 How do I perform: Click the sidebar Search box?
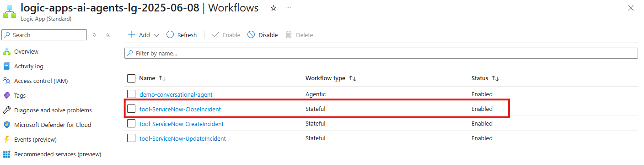(44, 35)
